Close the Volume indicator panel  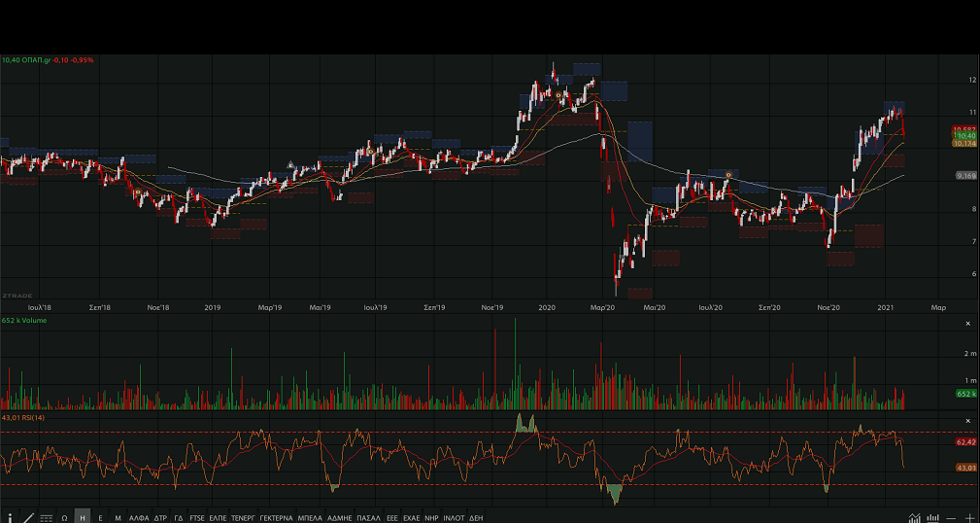(967, 323)
